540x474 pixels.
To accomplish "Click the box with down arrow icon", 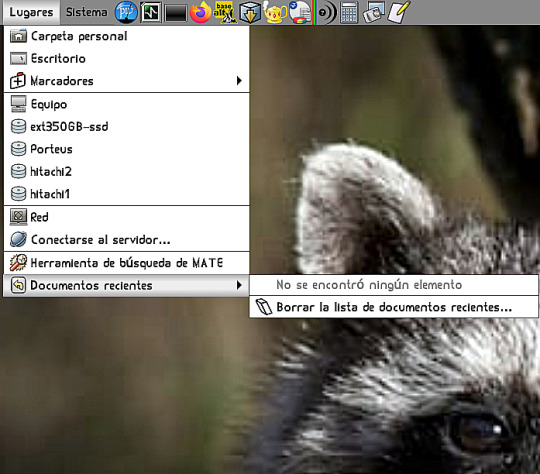I will click(250, 12).
